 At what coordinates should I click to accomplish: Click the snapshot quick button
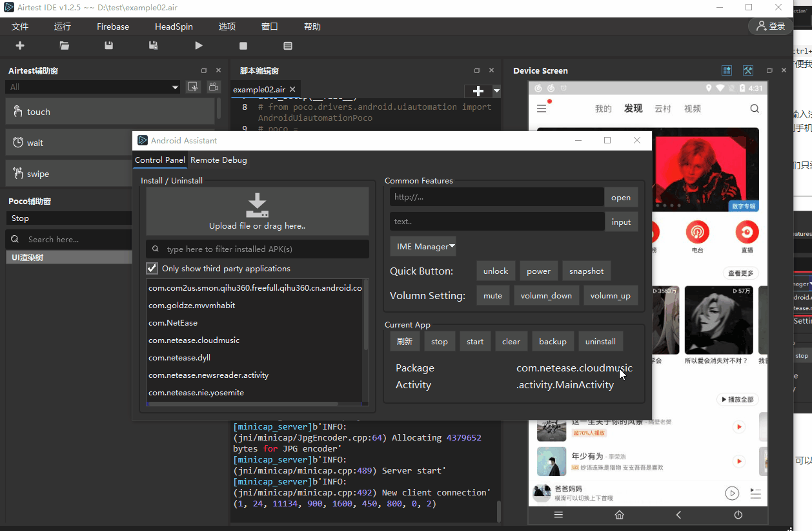587,271
